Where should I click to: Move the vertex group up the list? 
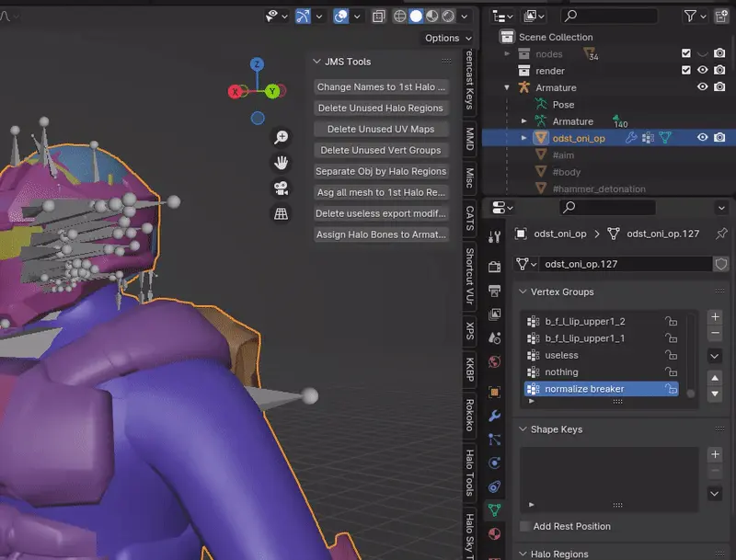pos(715,378)
